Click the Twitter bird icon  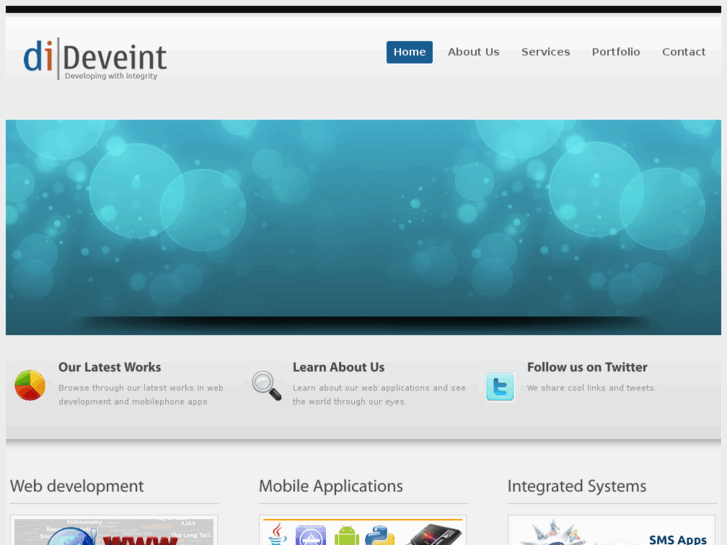(500, 386)
